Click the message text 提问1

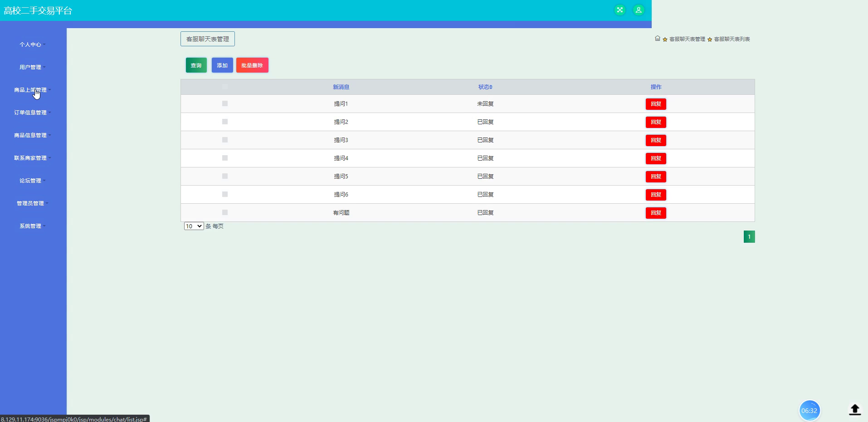(x=341, y=103)
